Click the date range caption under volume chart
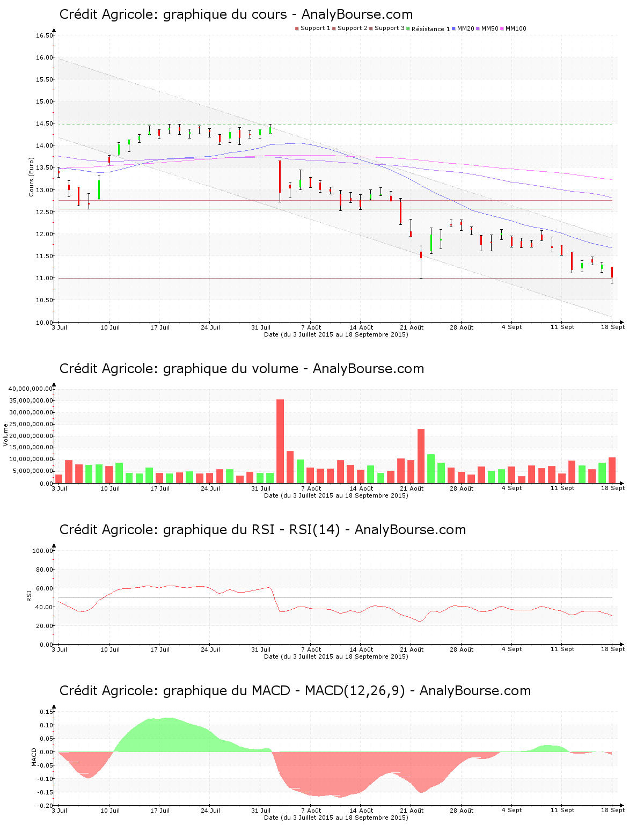644x832 pixels. [336, 495]
